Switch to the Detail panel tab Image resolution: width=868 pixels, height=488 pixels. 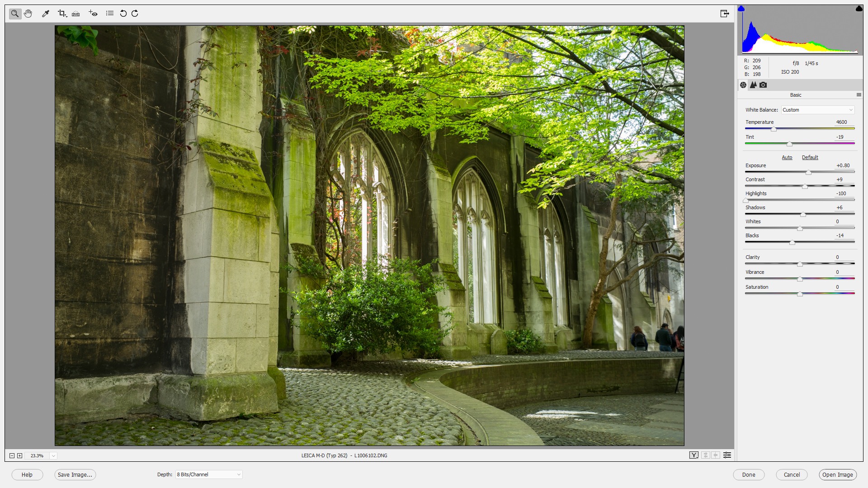point(753,85)
